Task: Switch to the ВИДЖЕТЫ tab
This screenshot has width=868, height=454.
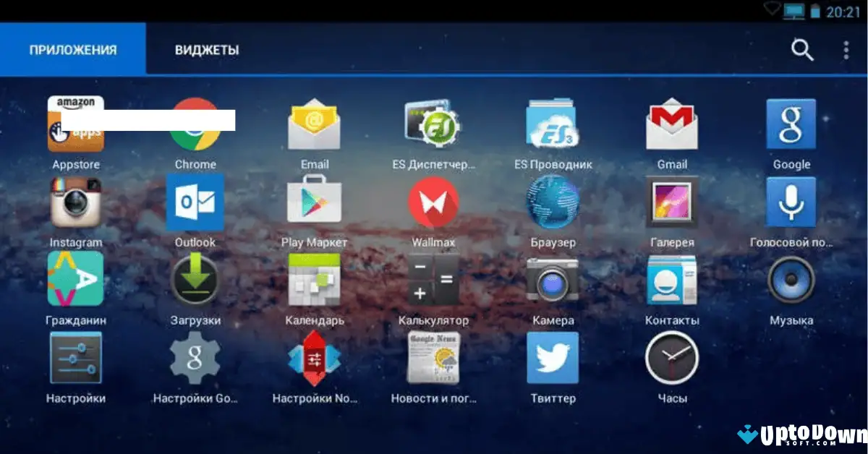Action: point(207,50)
